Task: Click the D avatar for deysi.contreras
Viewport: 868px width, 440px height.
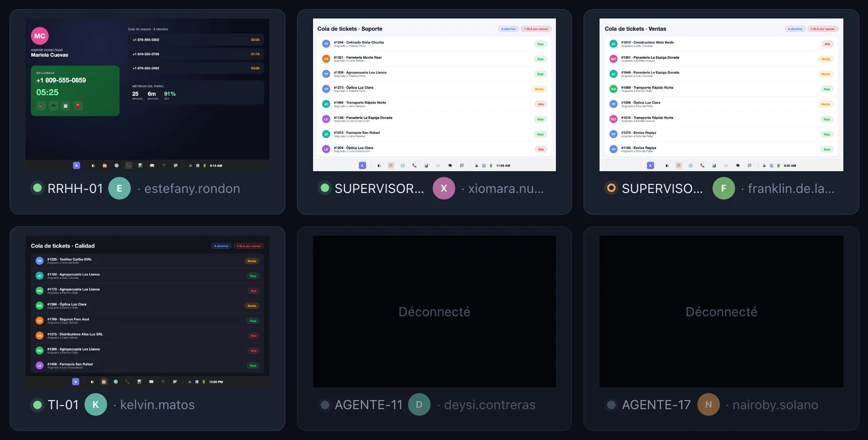Action: [x=419, y=404]
